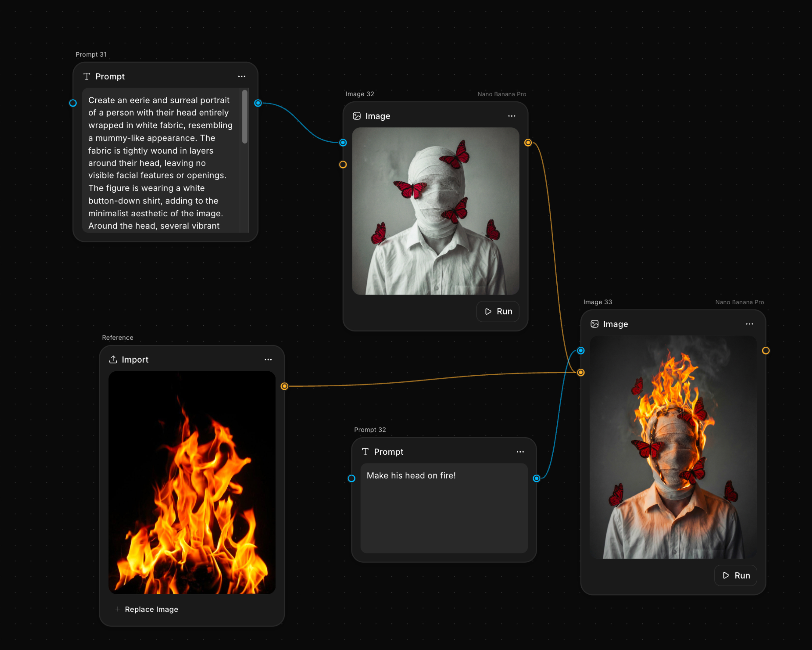Open the options menu on Image 33 node
Viewport: 812px width, 650px height.
(x=749, y=324)
